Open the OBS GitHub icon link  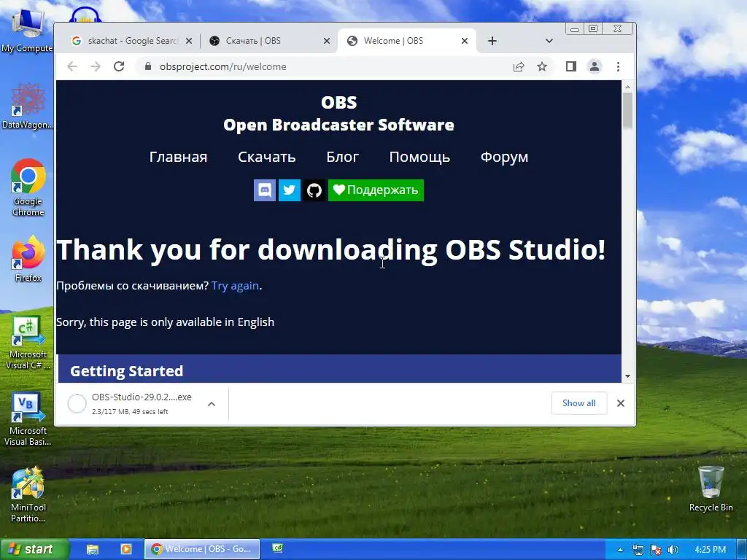click(314, 190)
